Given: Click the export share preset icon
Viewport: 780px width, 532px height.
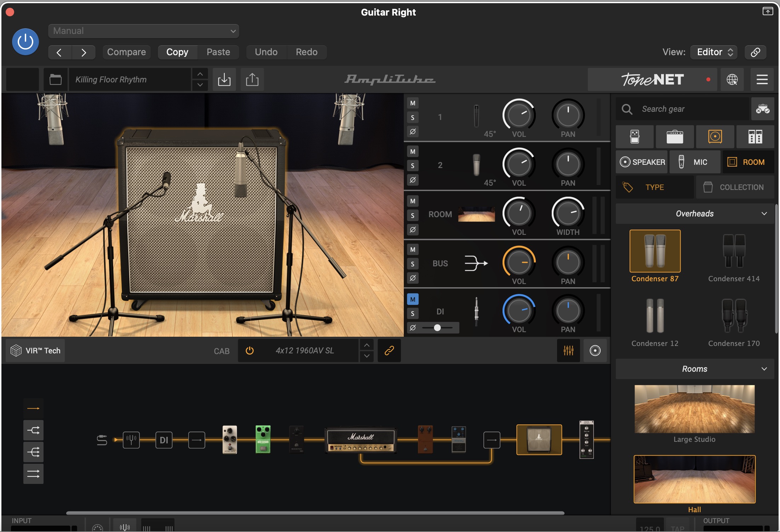Looking at the screenshot, I should [252, 80].
